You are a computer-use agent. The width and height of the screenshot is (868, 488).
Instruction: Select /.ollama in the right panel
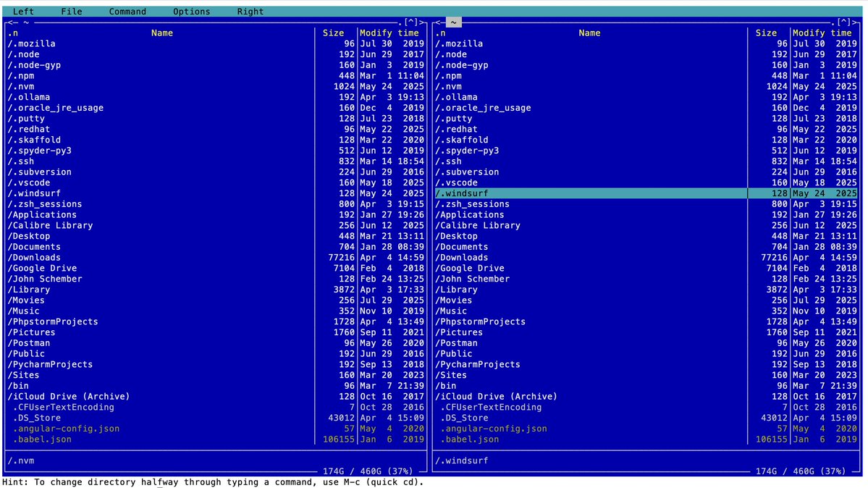pos(646,97)
